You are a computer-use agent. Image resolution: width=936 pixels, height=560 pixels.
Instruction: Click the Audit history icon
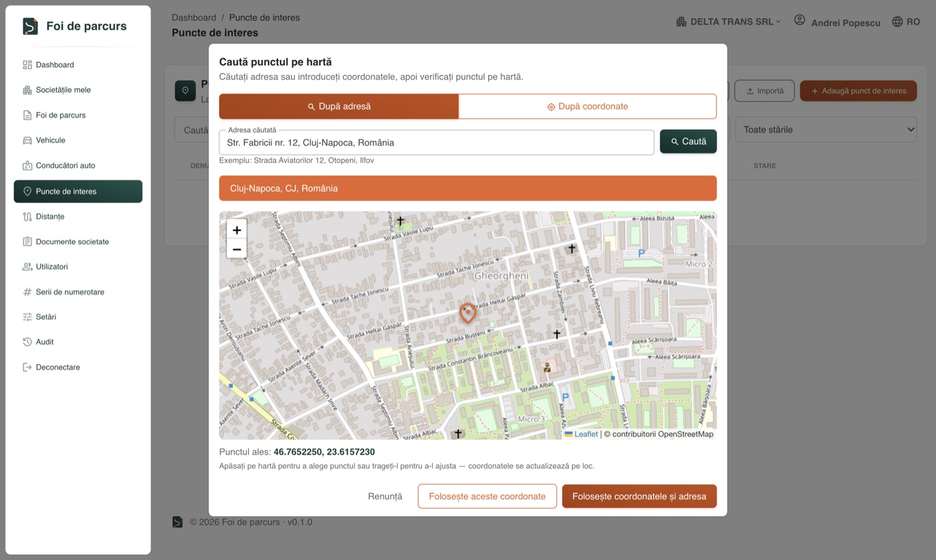[27, 342]
